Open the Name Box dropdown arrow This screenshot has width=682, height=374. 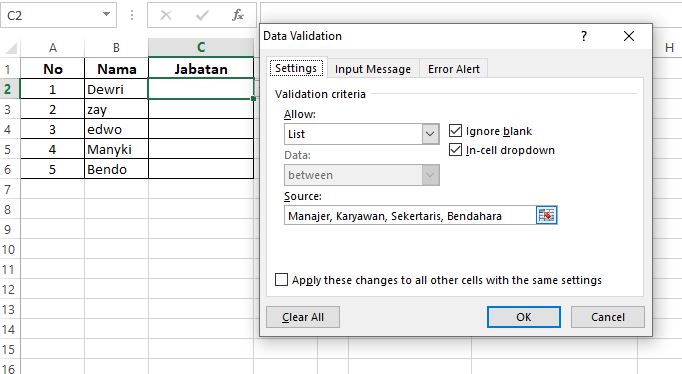pos(106,14)
